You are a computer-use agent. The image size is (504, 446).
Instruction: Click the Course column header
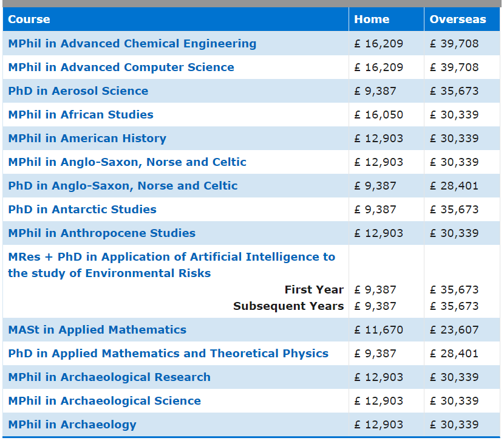click(29, 19)
